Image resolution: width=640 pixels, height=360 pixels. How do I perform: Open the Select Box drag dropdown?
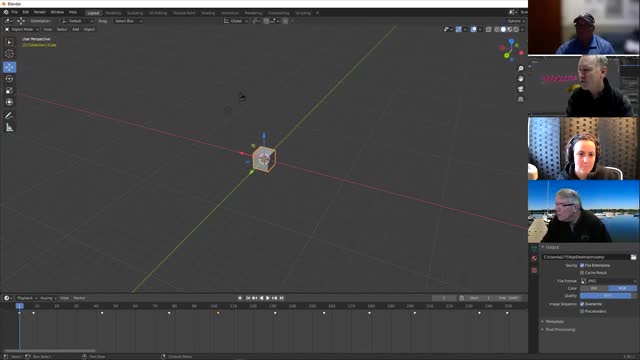point(127,21)
